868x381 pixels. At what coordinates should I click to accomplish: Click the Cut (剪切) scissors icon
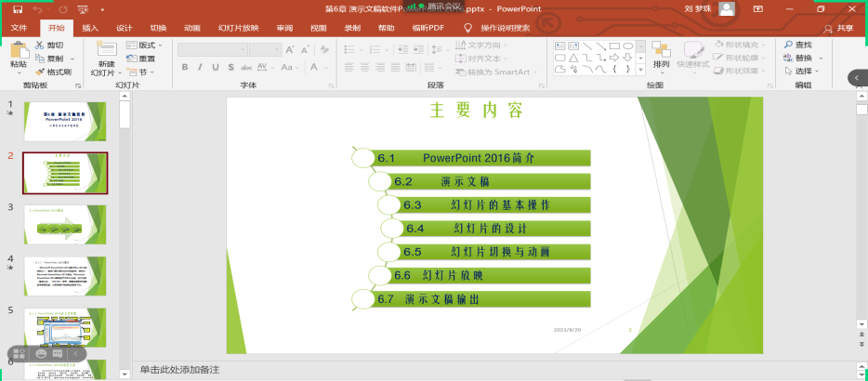(x=39, y=45)
